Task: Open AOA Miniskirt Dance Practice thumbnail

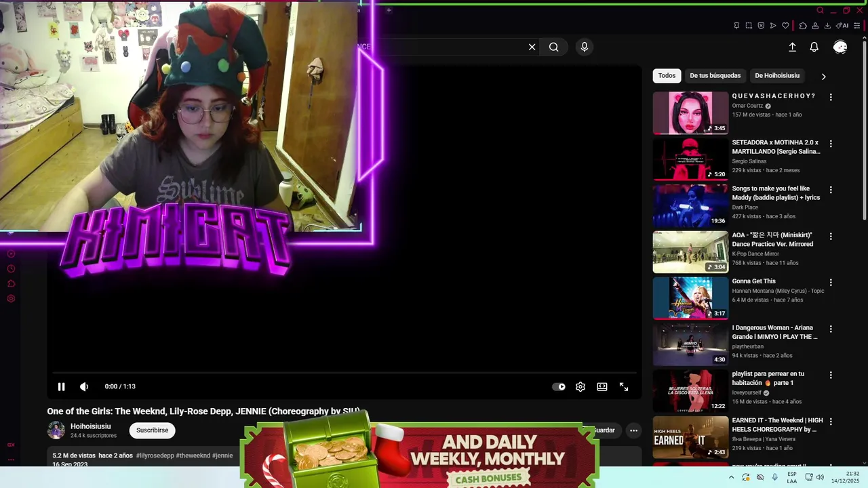Action: (x=690, y=252)
